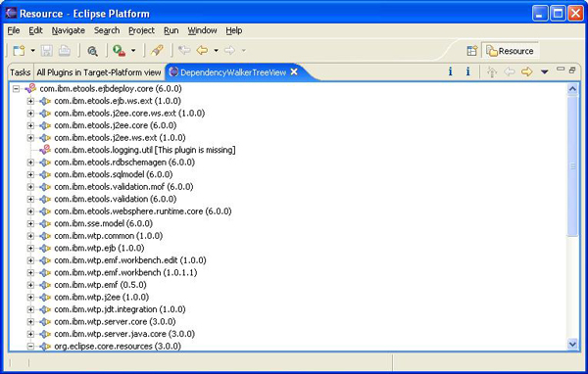This screenshot has height=374, width=588.
Task: Click the Forward navigation arrow in the main toolbar
Action: click(x=229, y=50)
